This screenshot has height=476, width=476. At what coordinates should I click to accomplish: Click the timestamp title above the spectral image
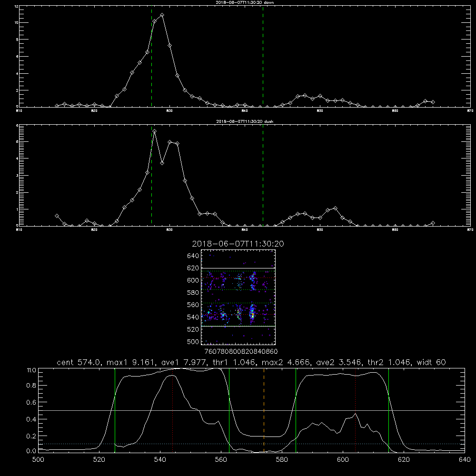pyautogui.click(x=238, y=244)
